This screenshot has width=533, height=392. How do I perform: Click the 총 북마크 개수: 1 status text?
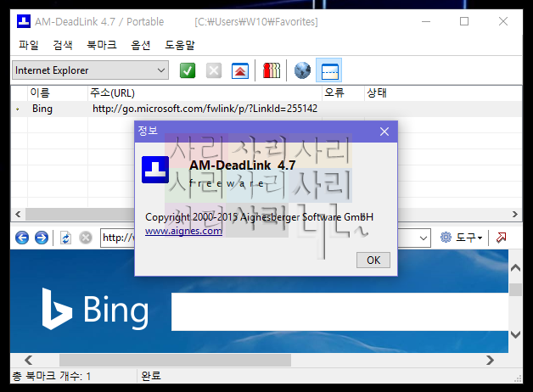coord(52,376)
